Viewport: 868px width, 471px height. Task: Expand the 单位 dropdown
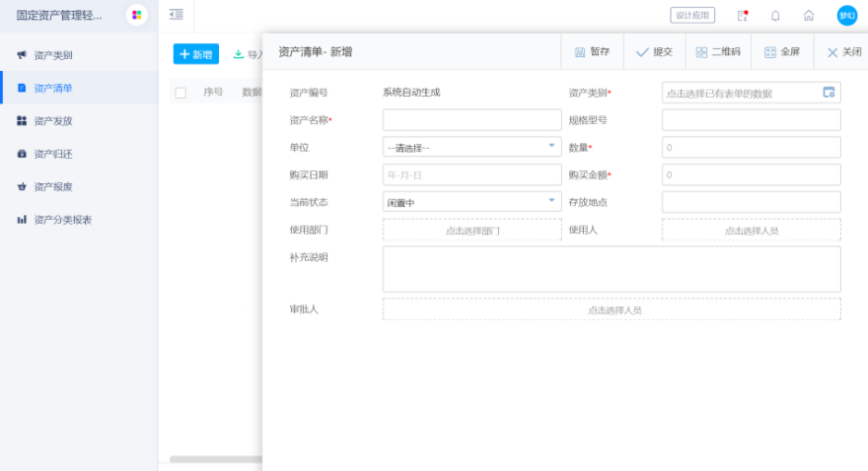point(471,147)
